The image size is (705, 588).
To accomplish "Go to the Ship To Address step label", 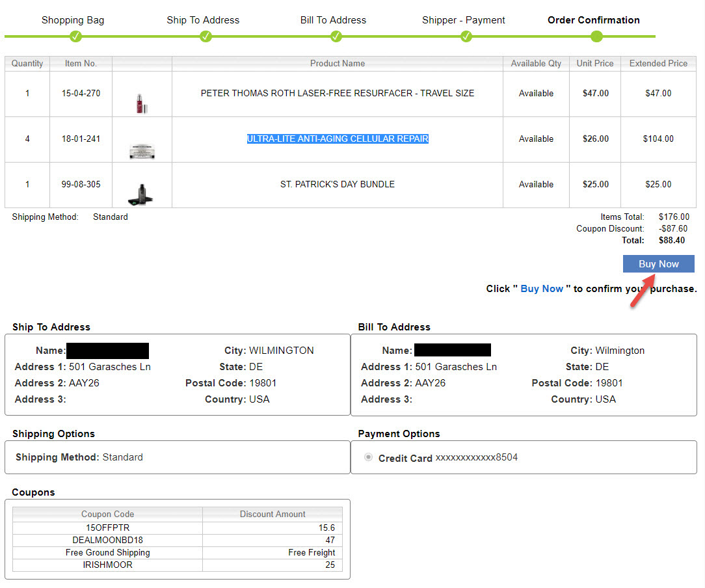I will 203,20.
